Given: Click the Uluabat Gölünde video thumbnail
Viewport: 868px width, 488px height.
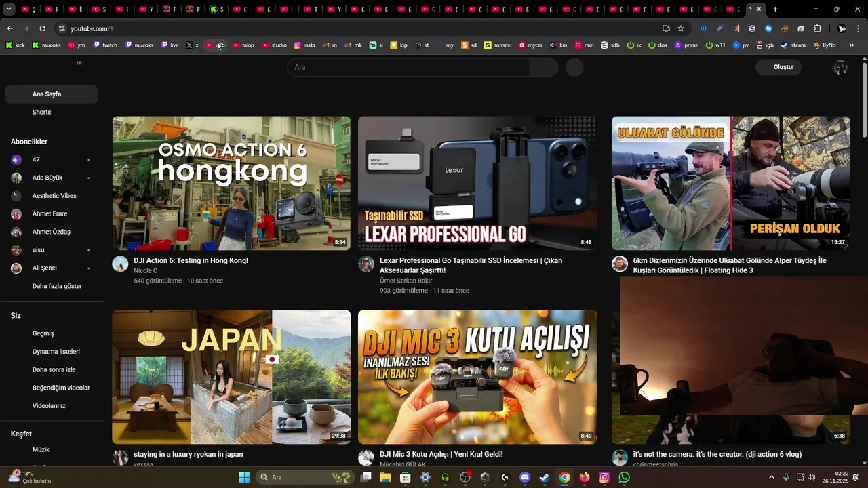Looking at the screenshot, I should coord(730,183).
